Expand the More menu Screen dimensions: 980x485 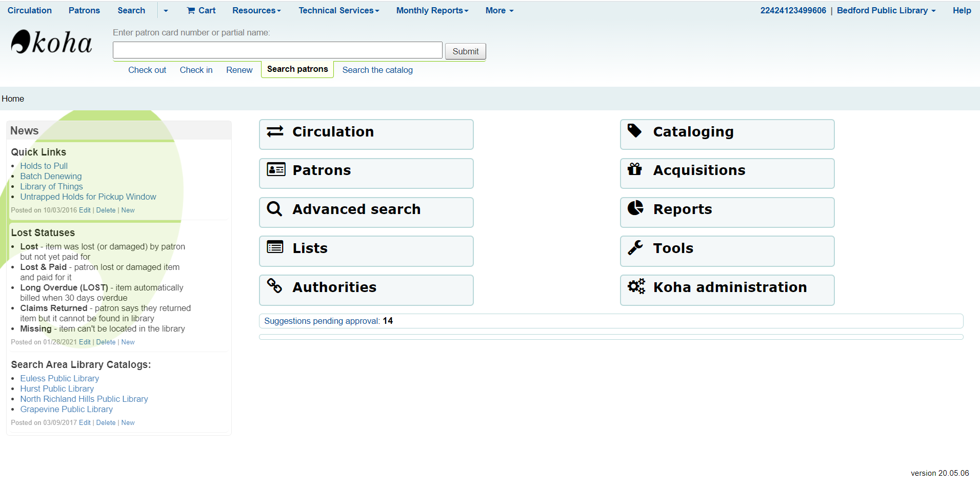pyautogui.click(x=499, y=10)
